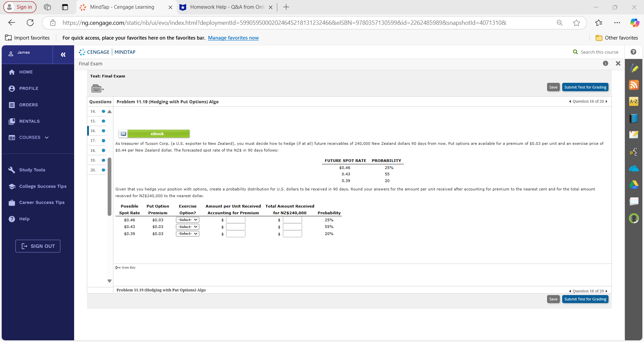Open the A-Z glossary tool
Screen dimensions: 644x342
pos(634,101)
